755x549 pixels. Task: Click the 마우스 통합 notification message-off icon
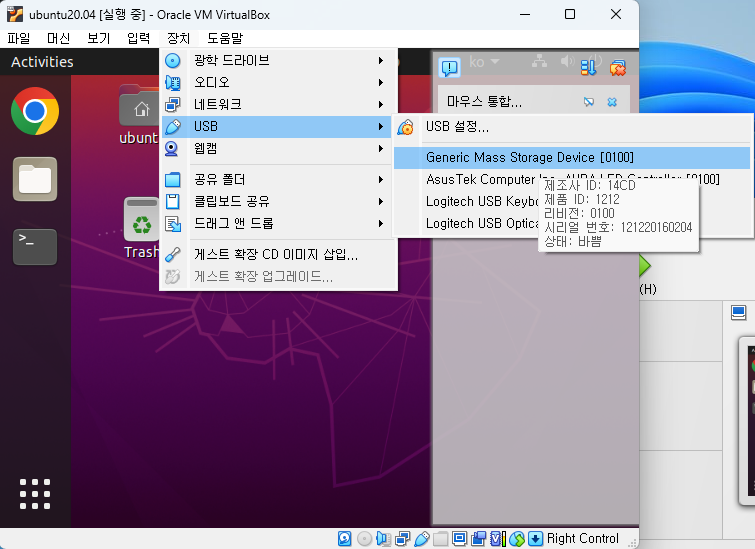[588, 102]
